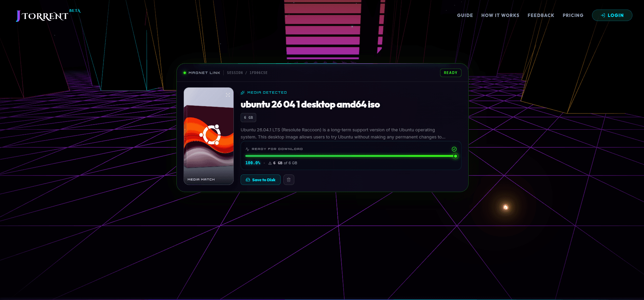Click the Ubuntu description paragraph
The height and width of the screenshot is (300, 644).
pyautogui.click(x=343, y=133)
